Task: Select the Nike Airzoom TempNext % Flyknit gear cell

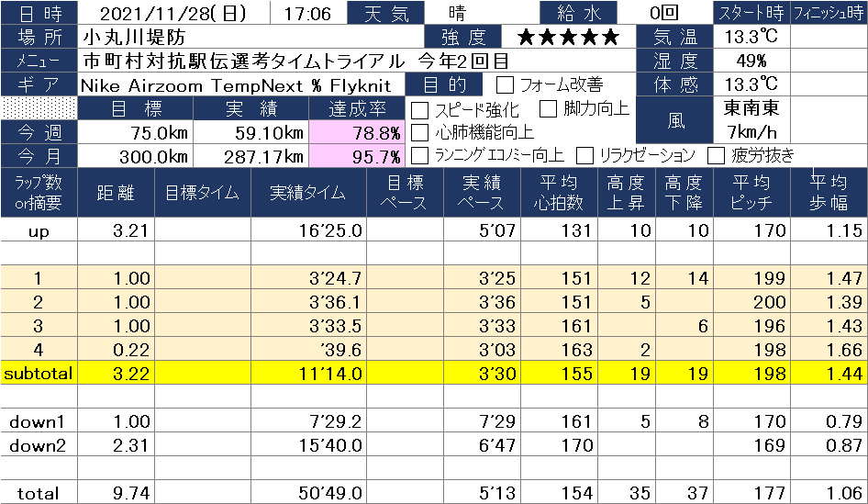Action: 236,85
